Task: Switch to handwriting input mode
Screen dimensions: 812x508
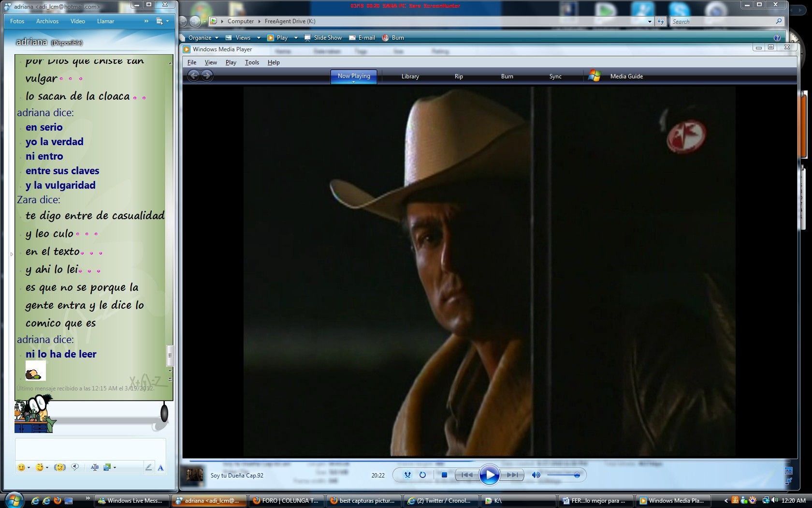Action: pyautogui.click(x=148, y=467)
